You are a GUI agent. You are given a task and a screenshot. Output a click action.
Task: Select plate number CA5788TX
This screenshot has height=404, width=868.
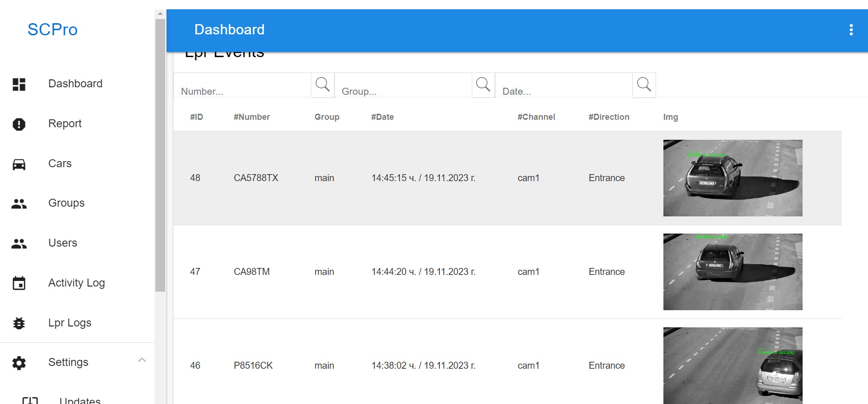[256, 178]
